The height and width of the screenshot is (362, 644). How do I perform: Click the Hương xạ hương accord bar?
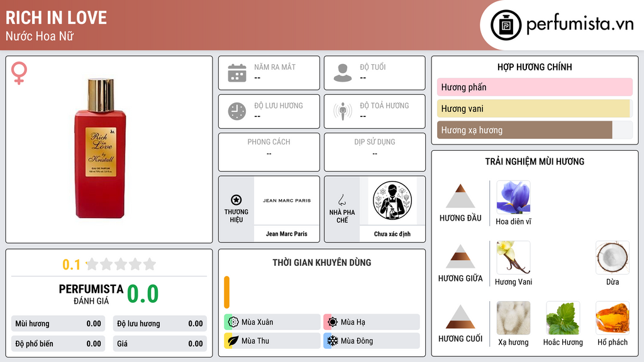535,130
